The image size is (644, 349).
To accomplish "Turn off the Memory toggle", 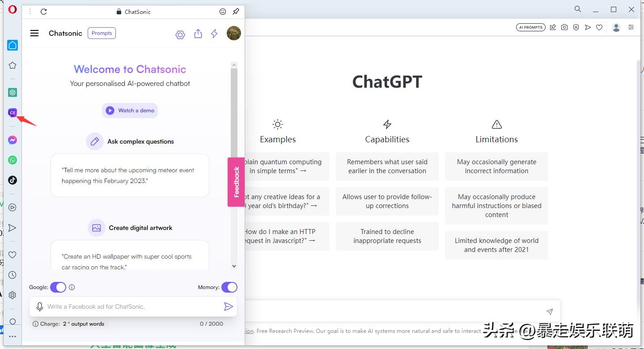I will (229, 287).
